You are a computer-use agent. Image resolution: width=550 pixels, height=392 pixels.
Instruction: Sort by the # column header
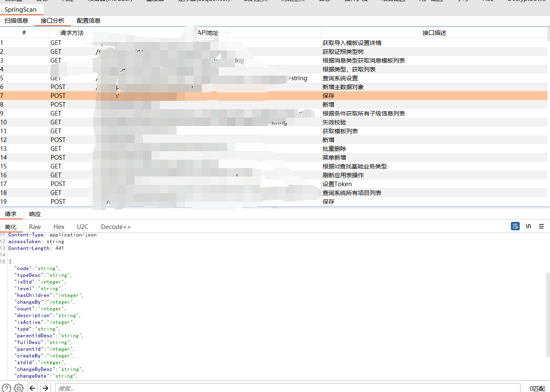coord(24,33)
